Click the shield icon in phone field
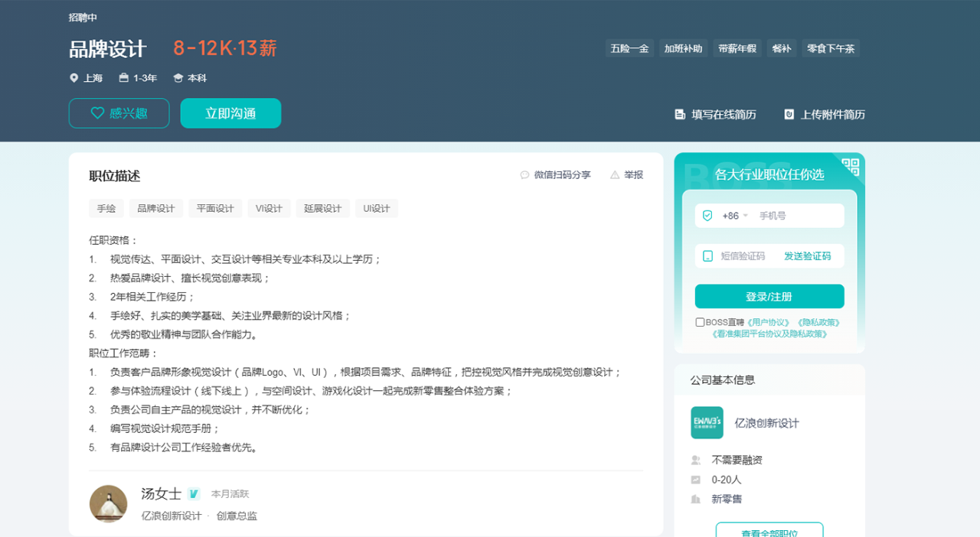 pos(707,216)
